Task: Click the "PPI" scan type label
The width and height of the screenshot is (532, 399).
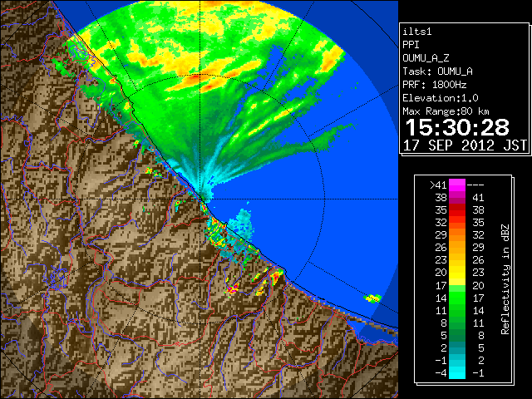Action: [x=411, y=45]
